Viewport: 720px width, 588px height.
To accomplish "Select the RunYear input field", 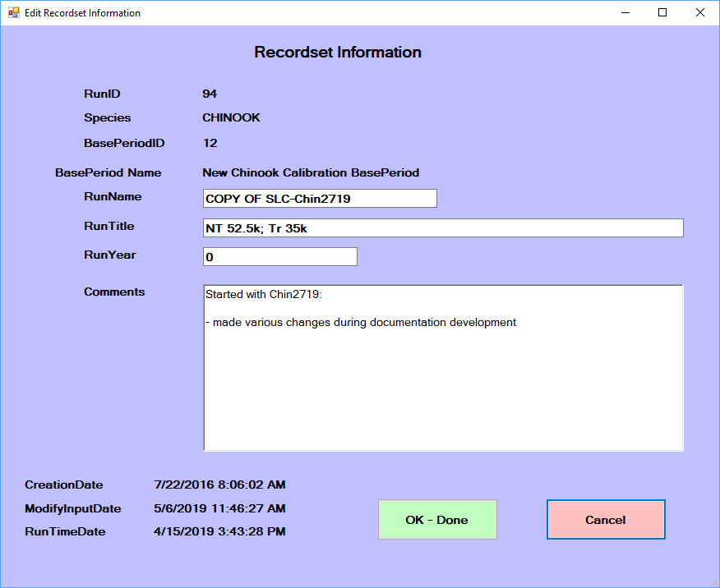I will point(280,257).
